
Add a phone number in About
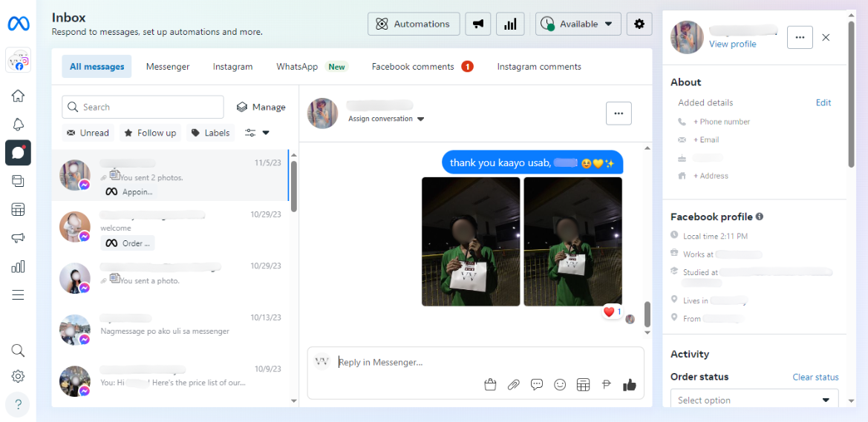click(x=722, y=122)
